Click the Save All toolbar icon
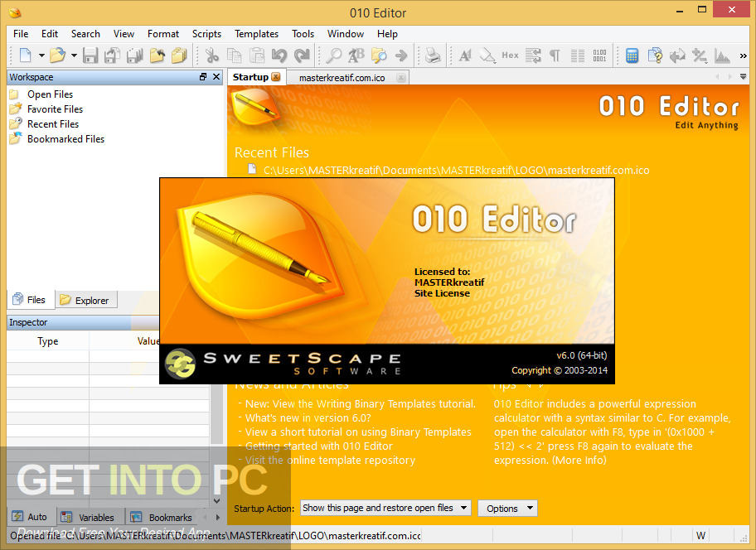The image size is (756, 550). point(134,55)
